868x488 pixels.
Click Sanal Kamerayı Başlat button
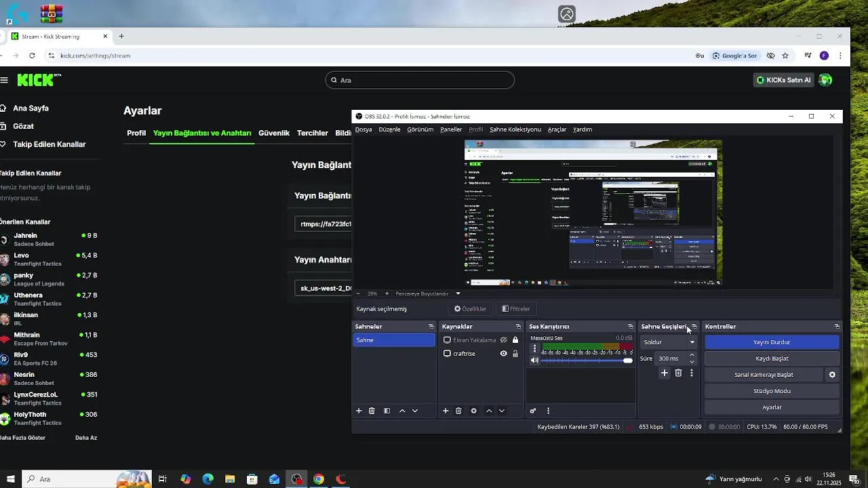pos(764,375)
